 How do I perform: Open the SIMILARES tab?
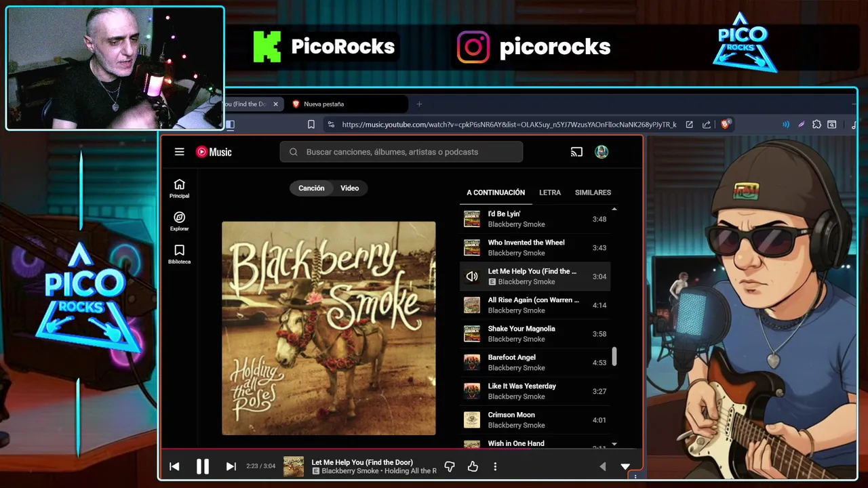tap(593, 192)
